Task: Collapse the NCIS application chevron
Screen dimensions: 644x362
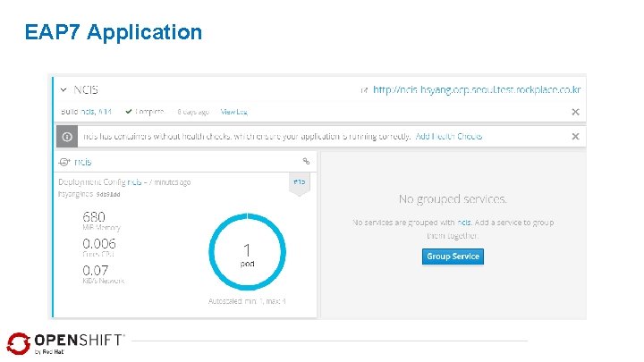Action: 64,89
